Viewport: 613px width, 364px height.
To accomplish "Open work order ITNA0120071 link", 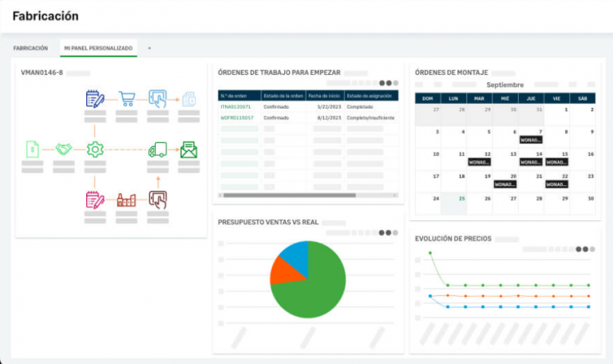I will (236, 106).
